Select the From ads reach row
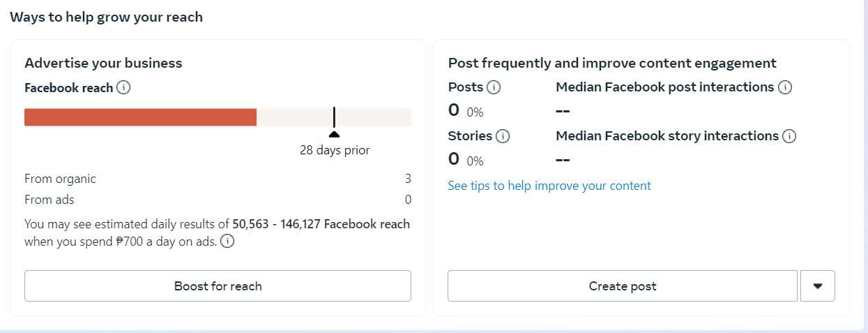This screenshot has height=333, width=868. pos(218,200)
